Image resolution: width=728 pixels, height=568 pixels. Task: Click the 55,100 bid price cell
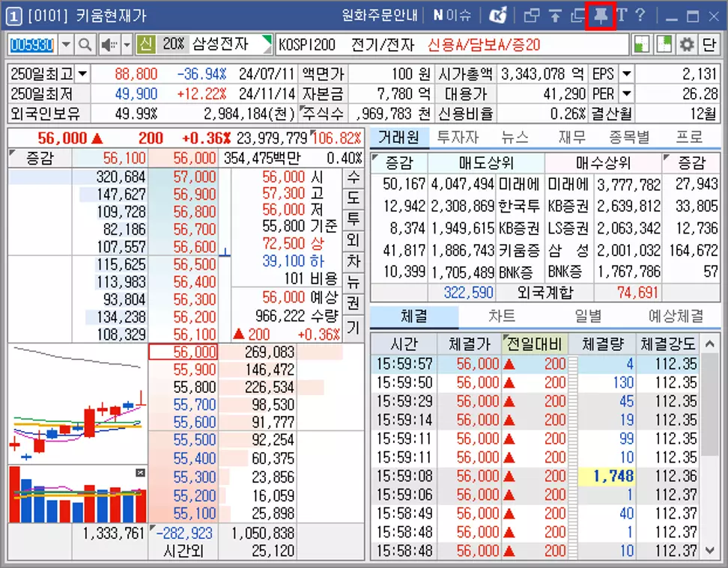183,513
